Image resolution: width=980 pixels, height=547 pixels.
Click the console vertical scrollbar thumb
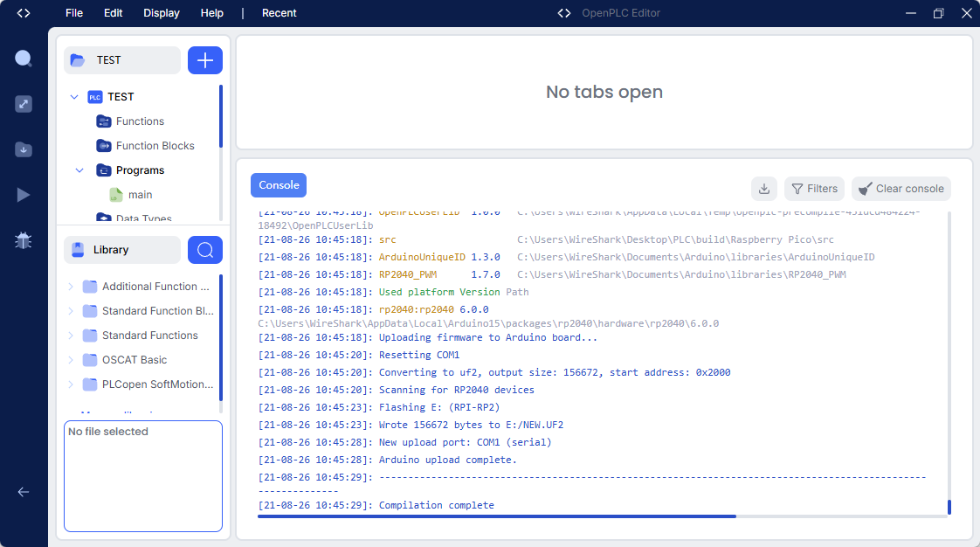949,507
